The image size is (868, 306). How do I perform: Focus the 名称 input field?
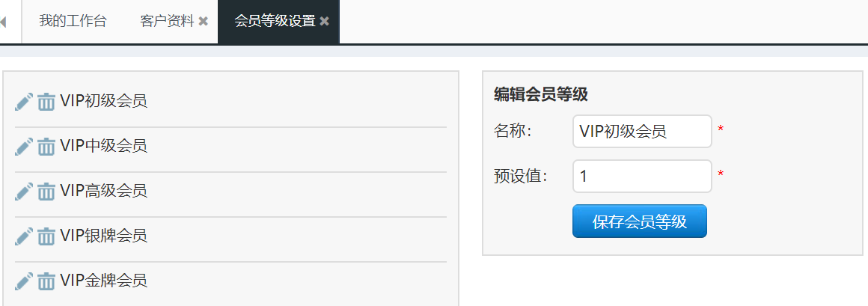pos(642,131)
